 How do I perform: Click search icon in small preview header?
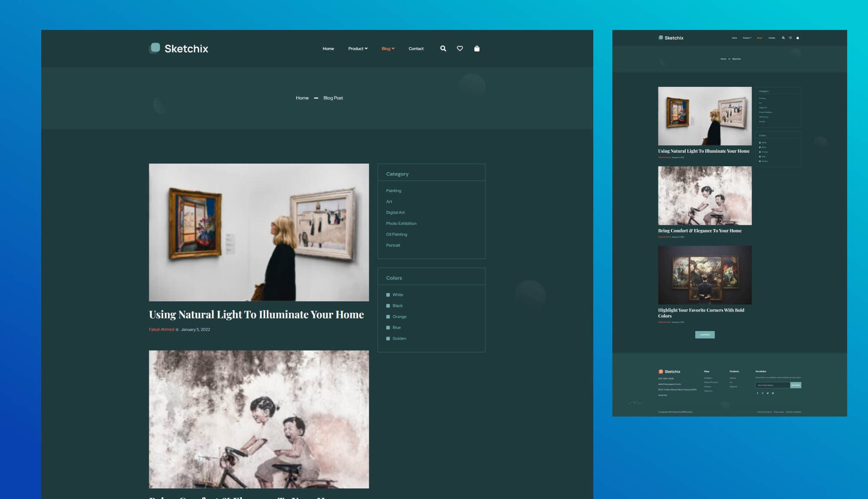[x=783, y=38]
